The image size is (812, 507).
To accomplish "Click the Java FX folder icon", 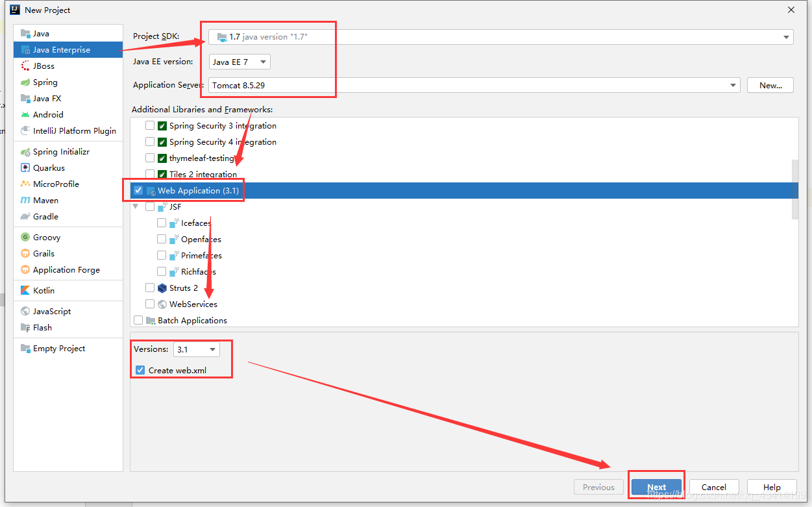I will click(x=25, y=99).
